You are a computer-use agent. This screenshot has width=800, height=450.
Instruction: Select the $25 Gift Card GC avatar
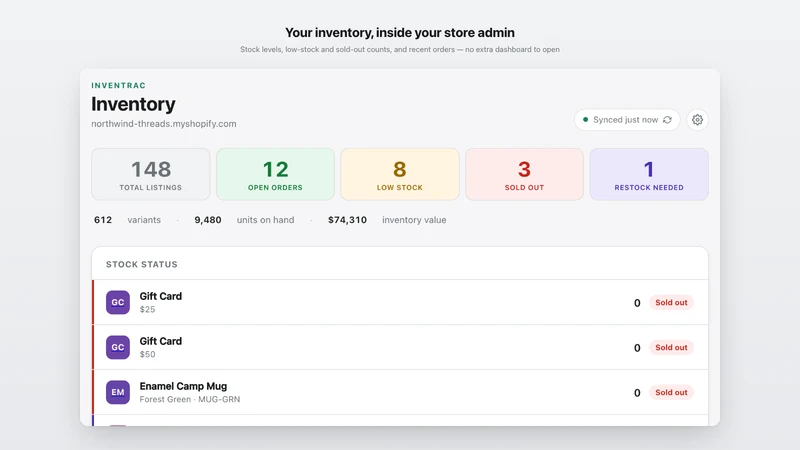pos(118,302)
